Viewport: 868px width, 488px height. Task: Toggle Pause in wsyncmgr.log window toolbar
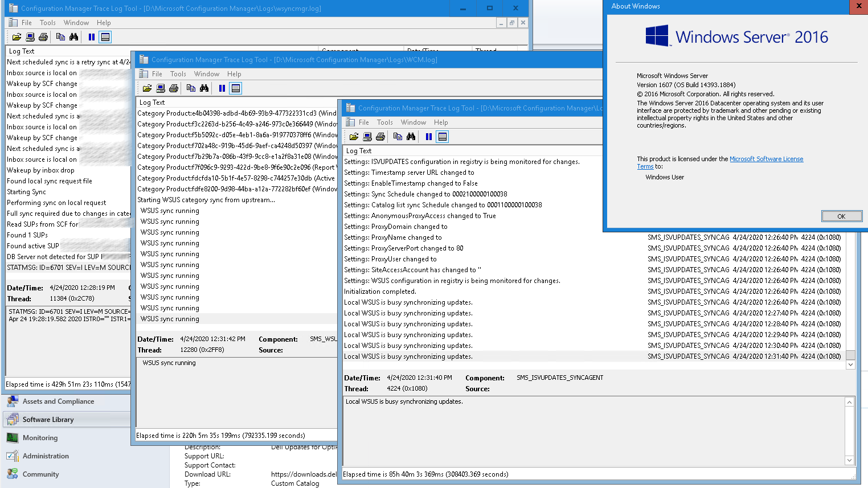92,37
